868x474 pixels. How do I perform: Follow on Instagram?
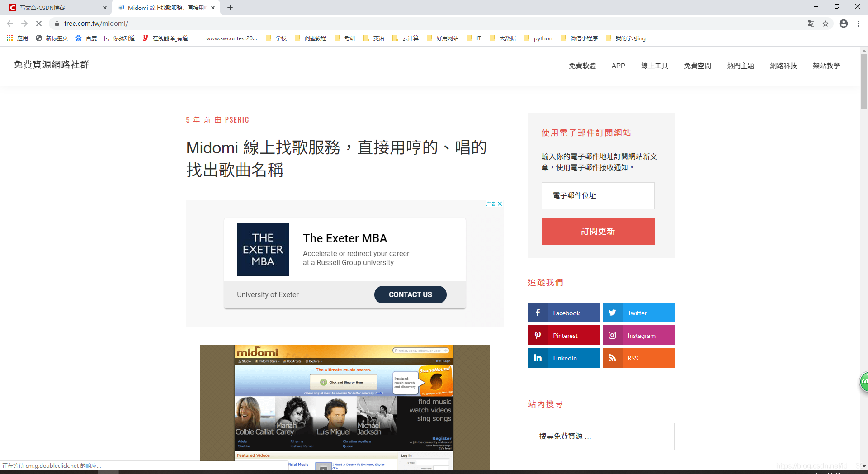[x=638, y=336]
